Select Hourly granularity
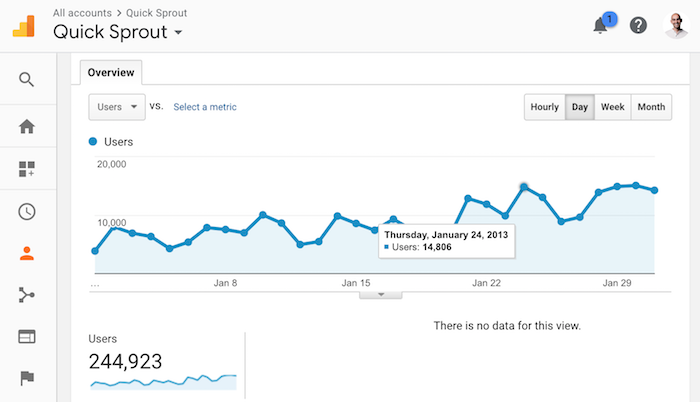 coord(545,107)
